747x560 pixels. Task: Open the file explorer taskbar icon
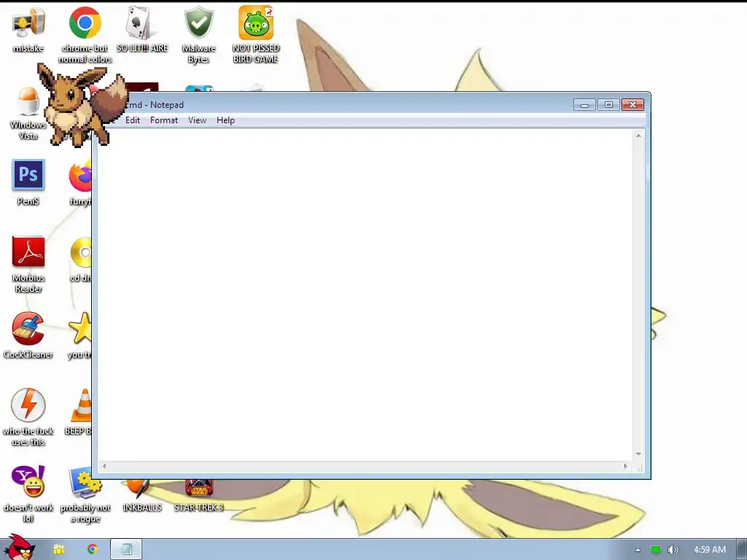pos(58,550)
